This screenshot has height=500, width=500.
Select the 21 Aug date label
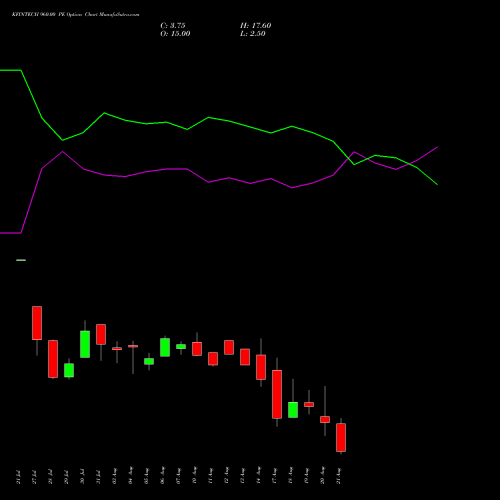tap(338, 476)
